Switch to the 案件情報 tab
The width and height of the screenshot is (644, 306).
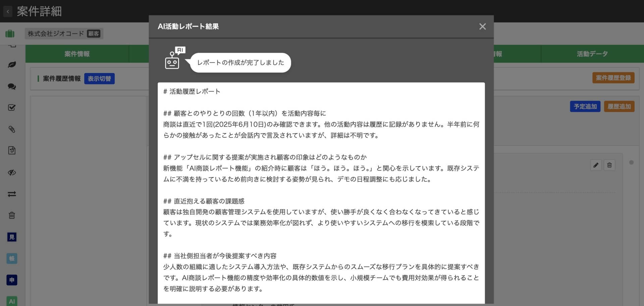(77, 54)
